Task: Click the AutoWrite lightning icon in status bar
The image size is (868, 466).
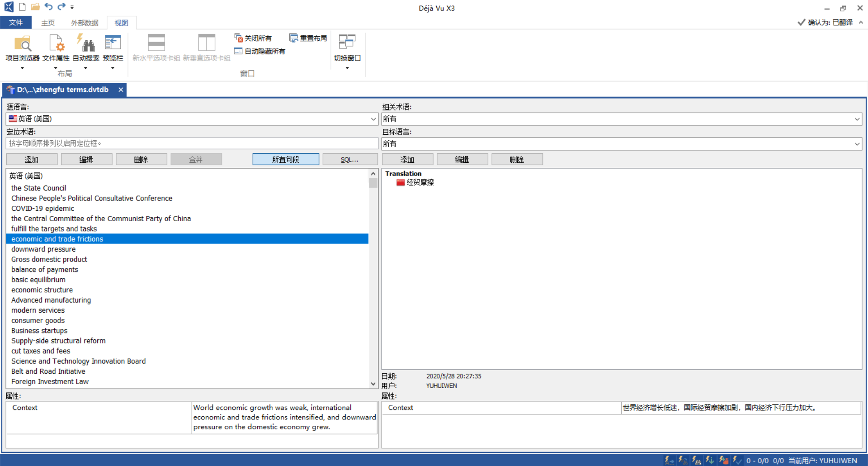Action: 669,460
